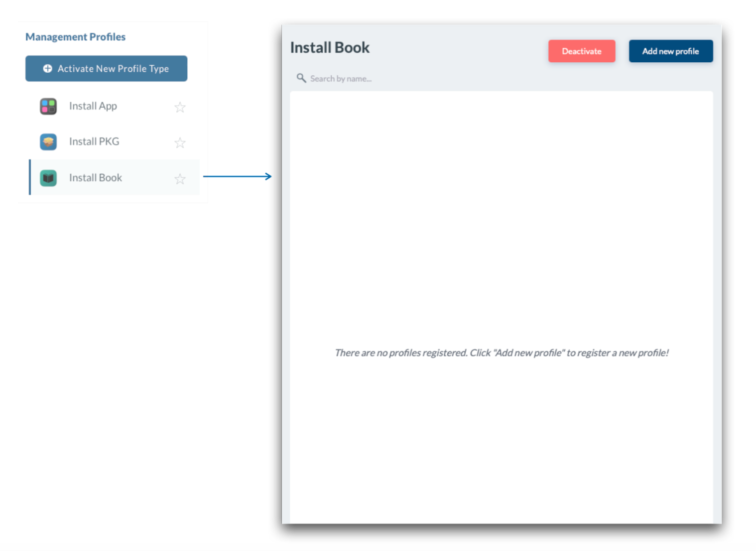The width and height of the screenshot is (756, 551).
Task: Click the blue arrow pointing to the panel
Action: tap(237, 176)
